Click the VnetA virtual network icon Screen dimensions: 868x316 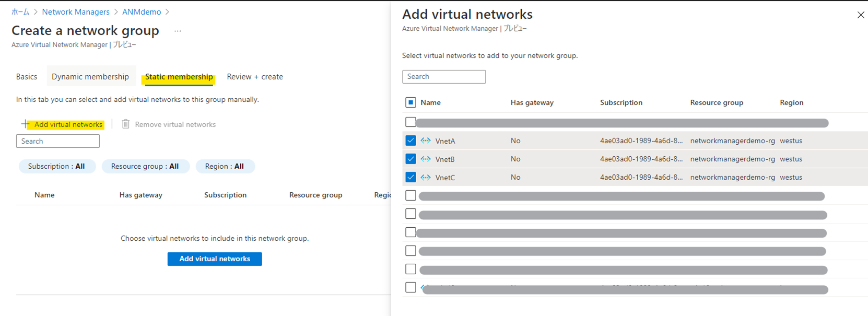tap(426, 141)
